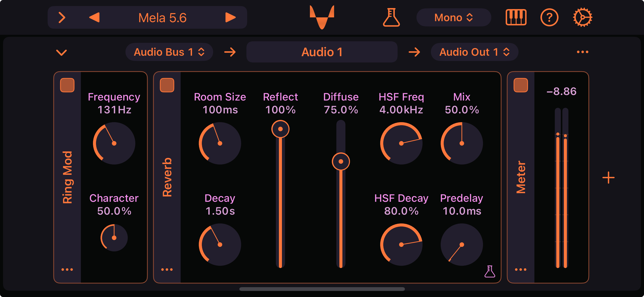Viewport: 644px width, 297px height.
Task: Click the Mela logo icon
Action: 322,17
